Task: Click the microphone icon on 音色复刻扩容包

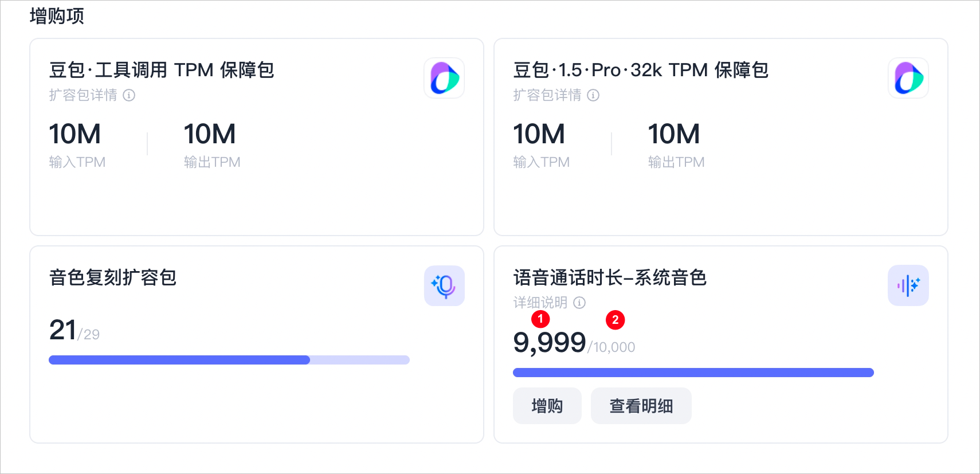Action: coord(444,285)
